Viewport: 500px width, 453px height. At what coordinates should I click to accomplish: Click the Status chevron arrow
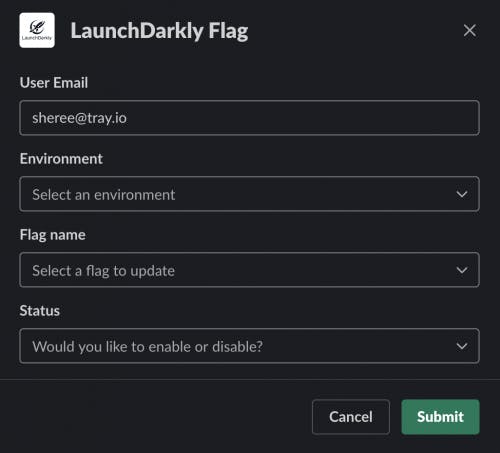coord(462,346)
